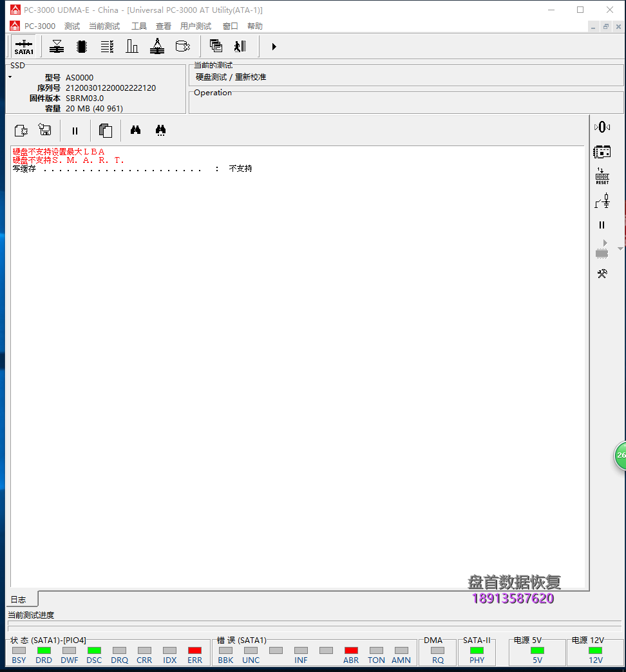Open the 测试 menu
The image size is (626, 672).
coord(72,26)
